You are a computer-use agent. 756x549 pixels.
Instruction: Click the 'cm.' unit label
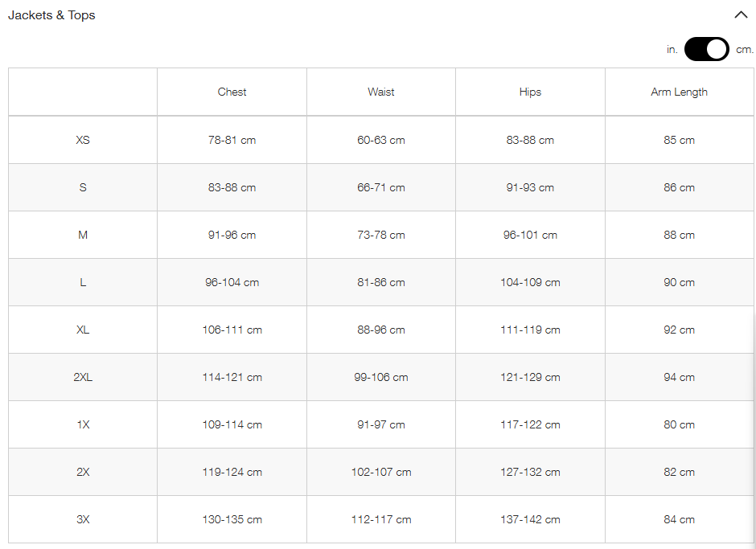(745, 49)
